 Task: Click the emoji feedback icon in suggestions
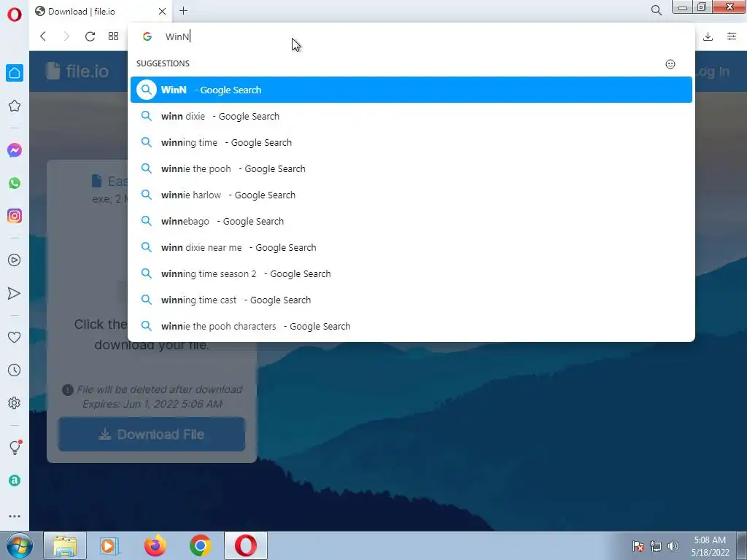(670, 64)
